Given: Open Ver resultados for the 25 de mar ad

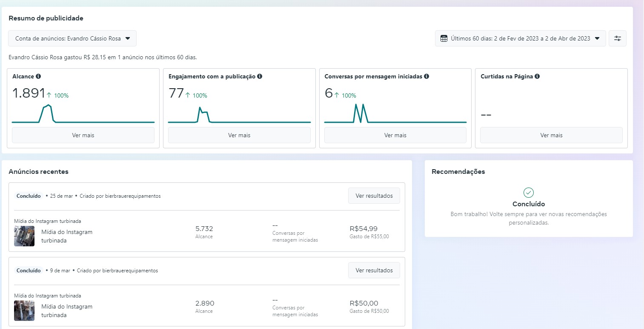Looking at the screenshot, I should (374, 196).
